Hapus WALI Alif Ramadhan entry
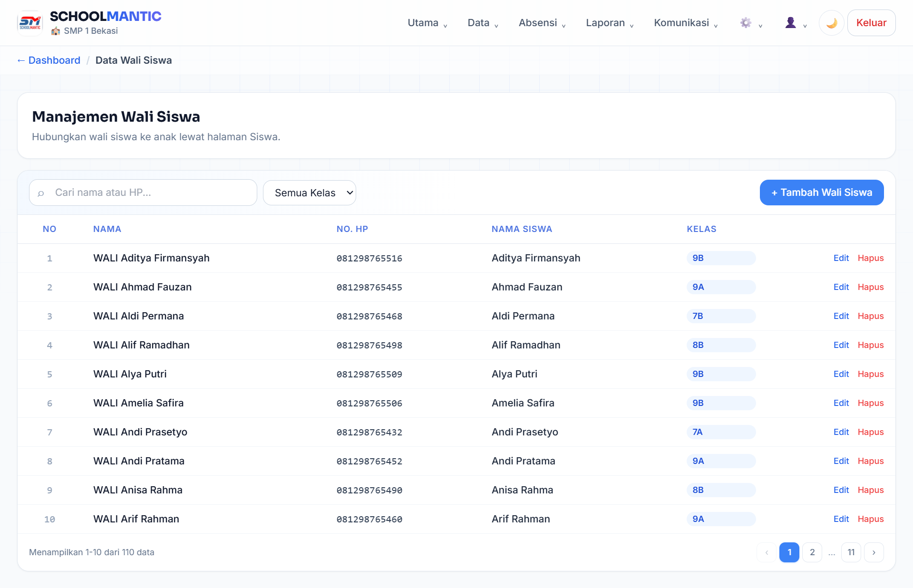Image resolution: width=913 pixels, height=588 pixels. coord(870,345)
